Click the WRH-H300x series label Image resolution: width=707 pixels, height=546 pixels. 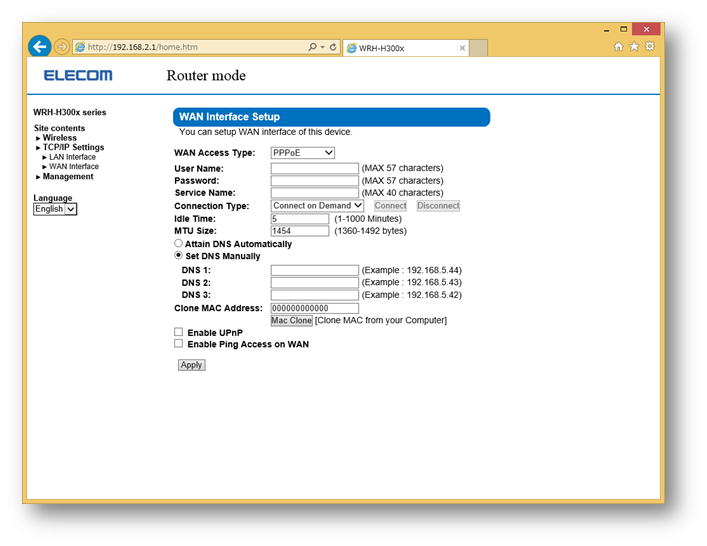70,112
